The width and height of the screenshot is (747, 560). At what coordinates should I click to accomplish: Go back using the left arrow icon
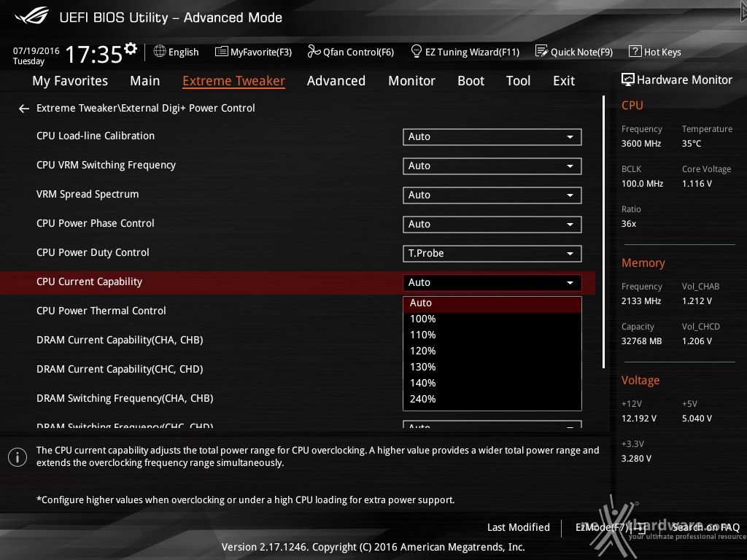pos(24,109)
